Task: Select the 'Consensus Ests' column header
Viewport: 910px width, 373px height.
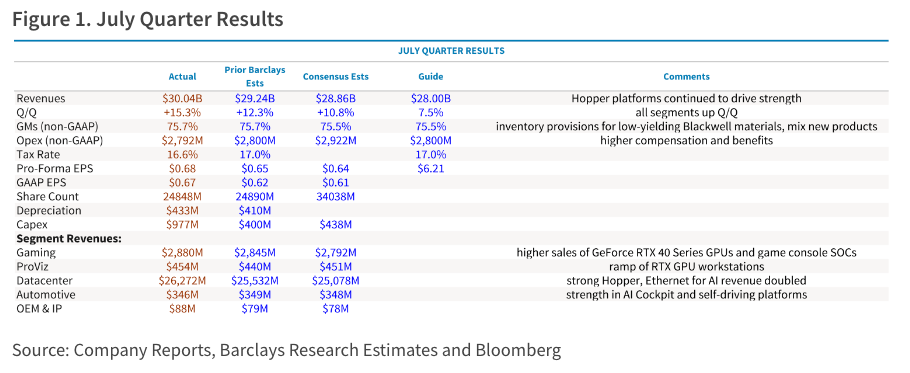Action: (335, 77)
